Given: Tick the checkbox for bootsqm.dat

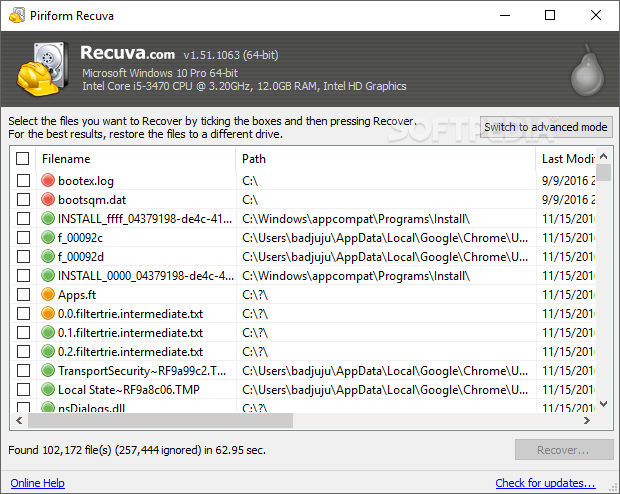Looking at the screenshot, I should pos(23,199).
